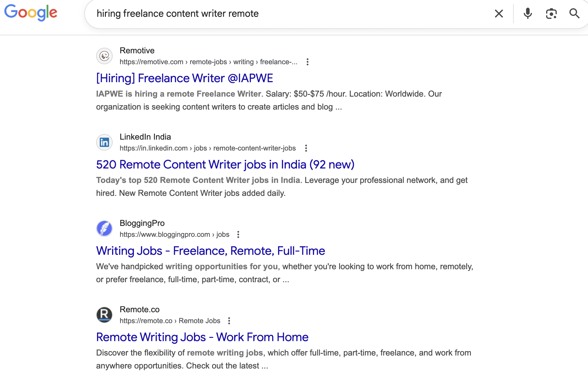Click BloggingPro feather favicon
The height and width of the screenshot is (390, 588).
(x=104, y=229)
